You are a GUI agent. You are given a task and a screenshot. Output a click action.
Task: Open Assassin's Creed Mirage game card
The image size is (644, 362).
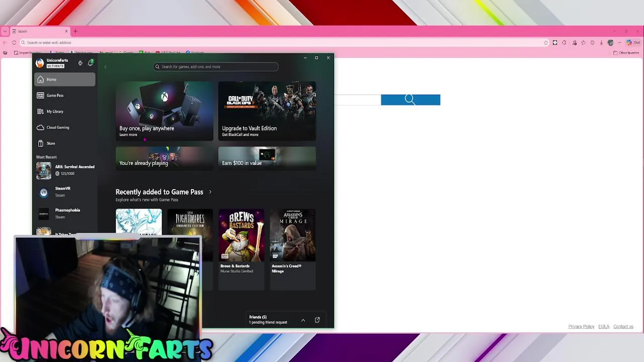pos(293,249)
